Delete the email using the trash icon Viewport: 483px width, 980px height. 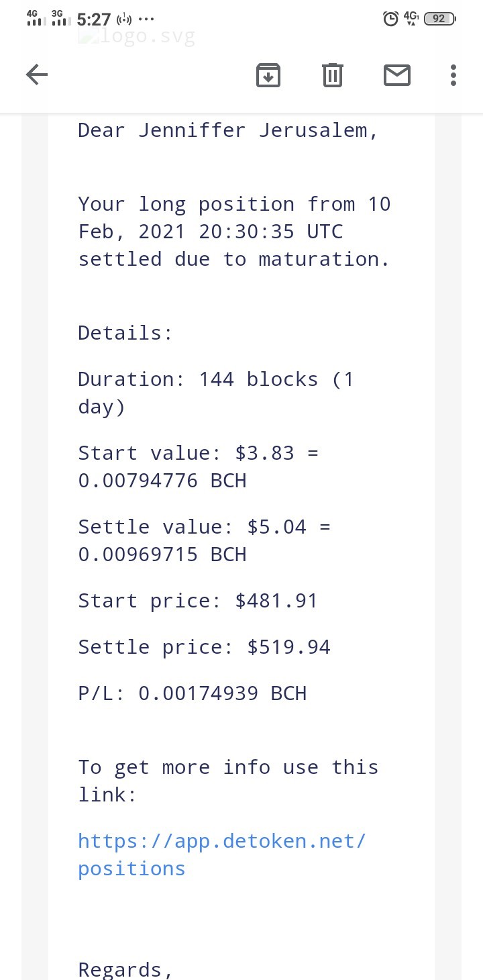[x=333, y=75]
